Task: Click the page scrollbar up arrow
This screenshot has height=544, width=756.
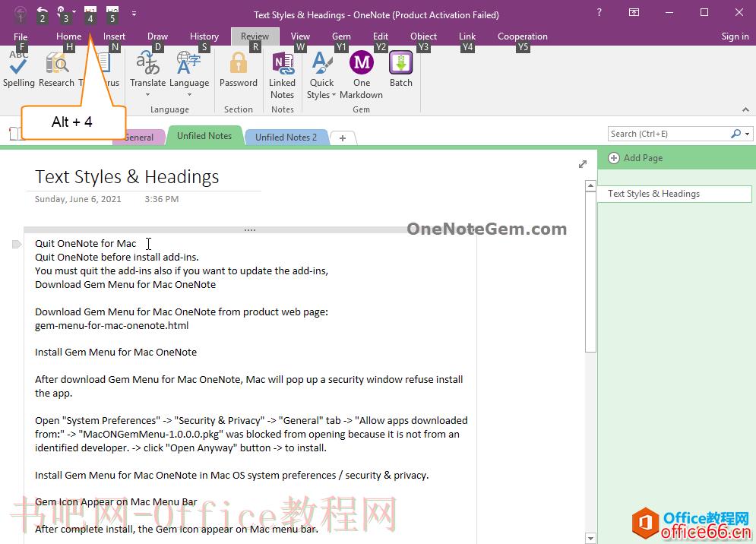Action: [x=590, y=185]
